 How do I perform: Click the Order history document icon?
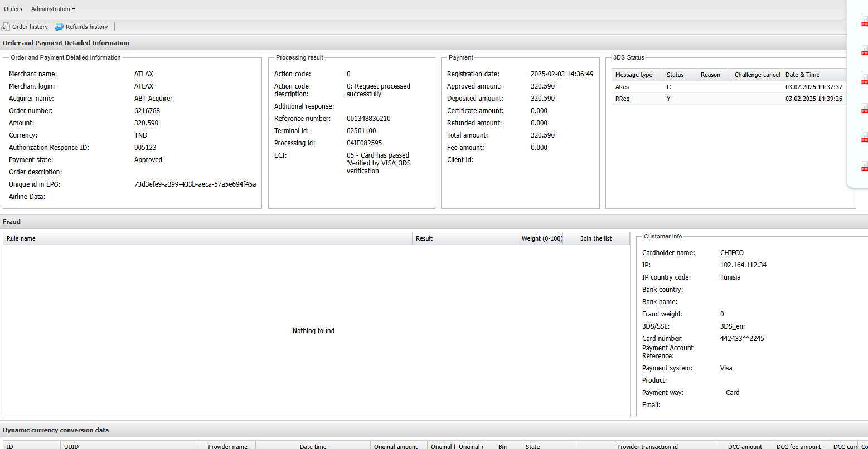pyautogui.click(x=6, y=27)
